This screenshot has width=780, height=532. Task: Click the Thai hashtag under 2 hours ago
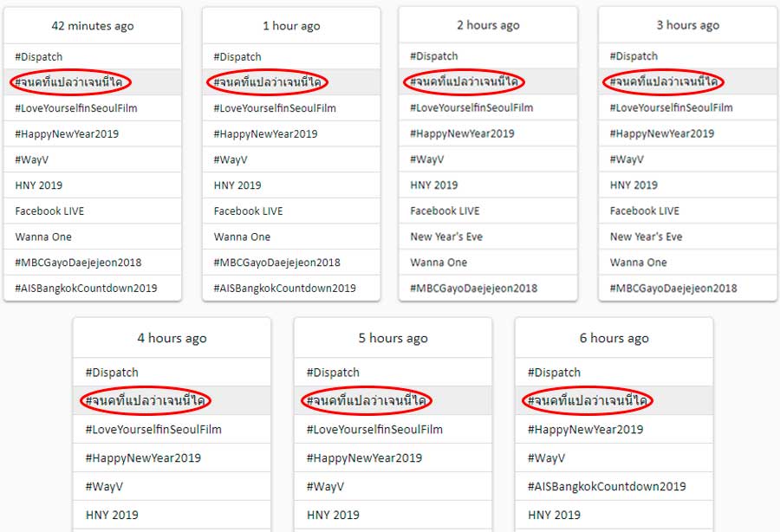coord(464,81)
